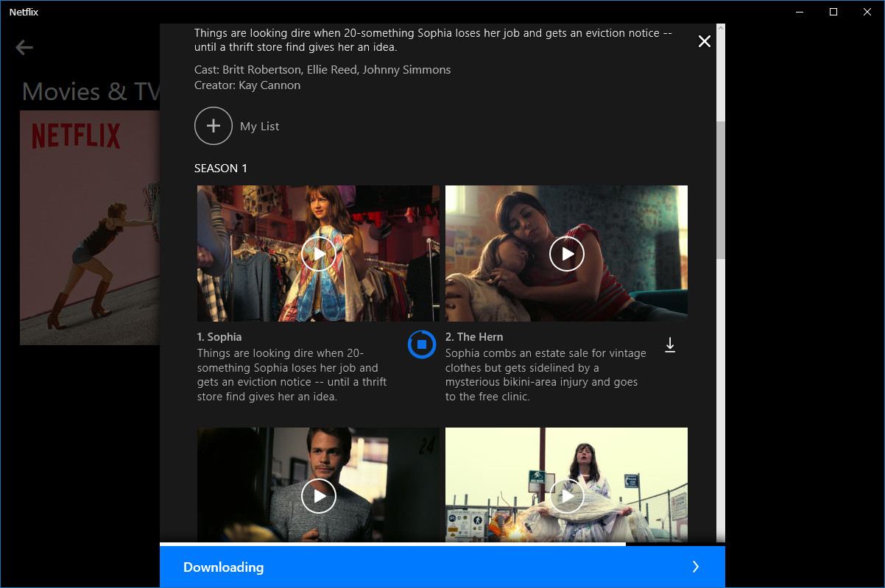Play the fourth episode with street thumbnail
Screen dimensions: 885x588
pyautogui.click(x=567, y=496)
